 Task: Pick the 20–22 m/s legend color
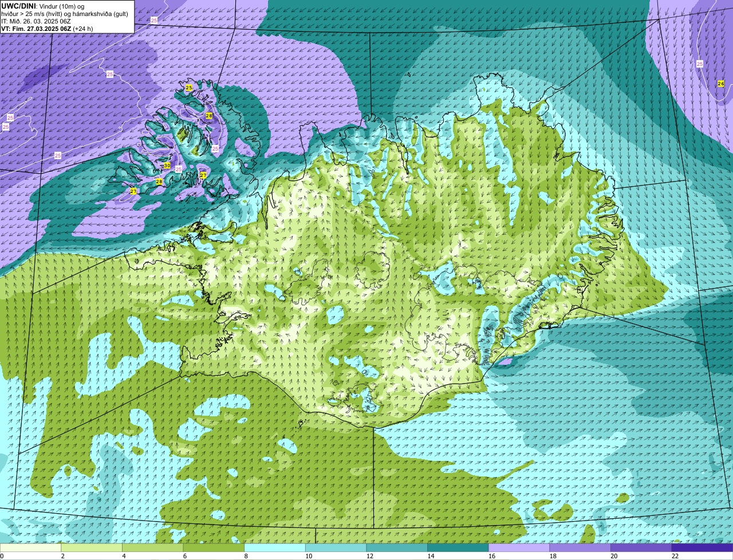pos(641,547)
